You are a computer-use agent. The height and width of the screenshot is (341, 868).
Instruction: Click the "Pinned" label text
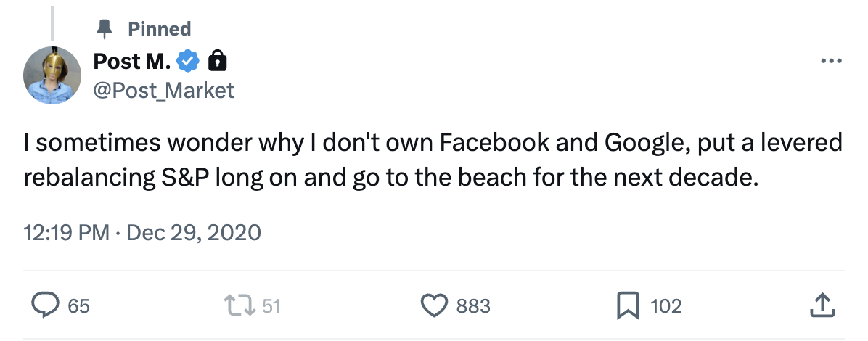click(159, 29)
